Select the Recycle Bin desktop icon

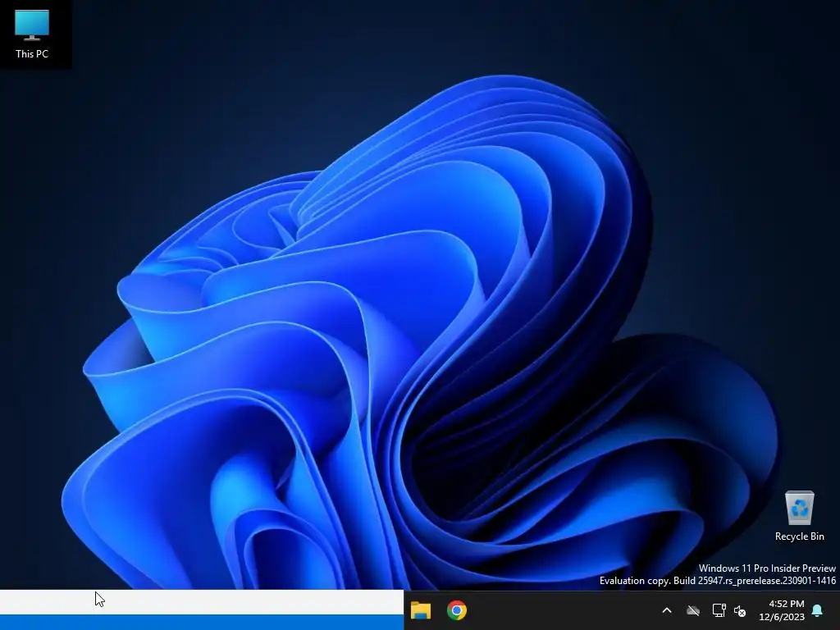point(799,515)
